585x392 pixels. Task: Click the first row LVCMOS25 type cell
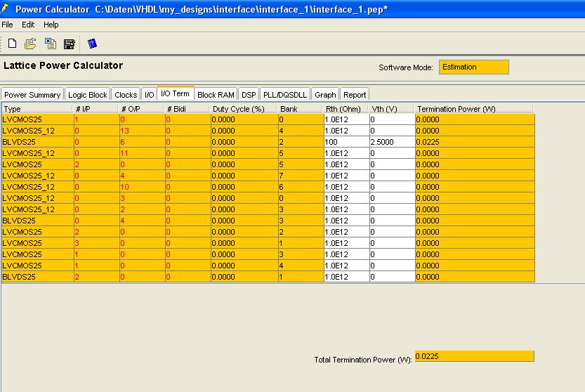[38, 119]
